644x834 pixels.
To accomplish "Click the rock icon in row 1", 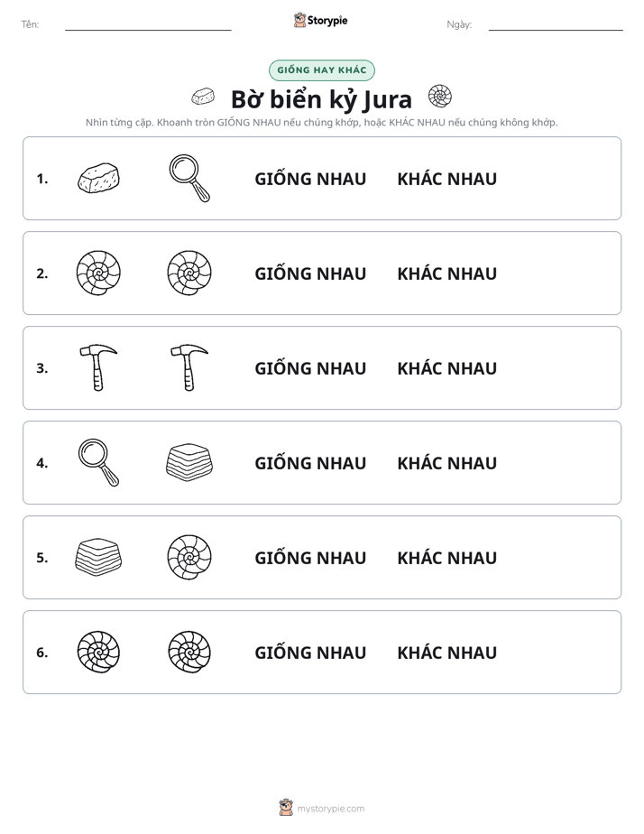I will (x=98, y=178).
